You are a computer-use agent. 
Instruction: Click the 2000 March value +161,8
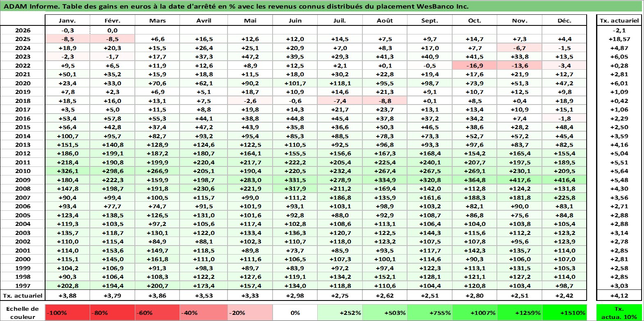tap(157, 259)
